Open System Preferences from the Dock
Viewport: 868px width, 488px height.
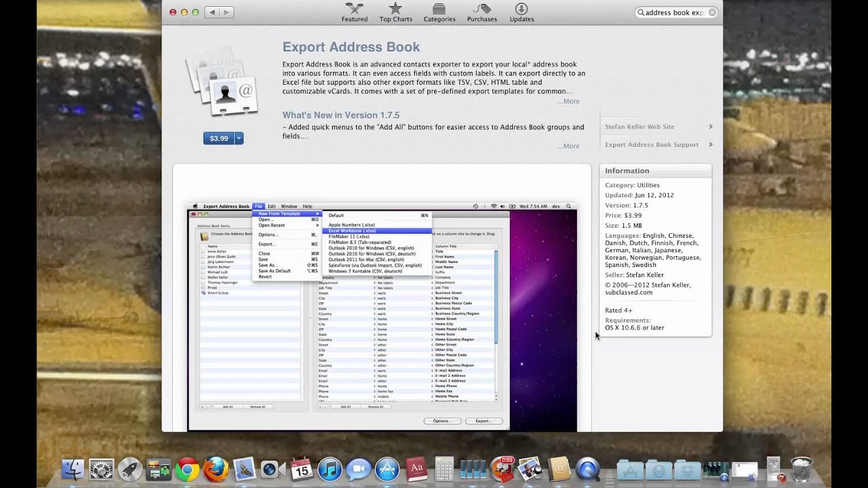[x=102, y=469]
